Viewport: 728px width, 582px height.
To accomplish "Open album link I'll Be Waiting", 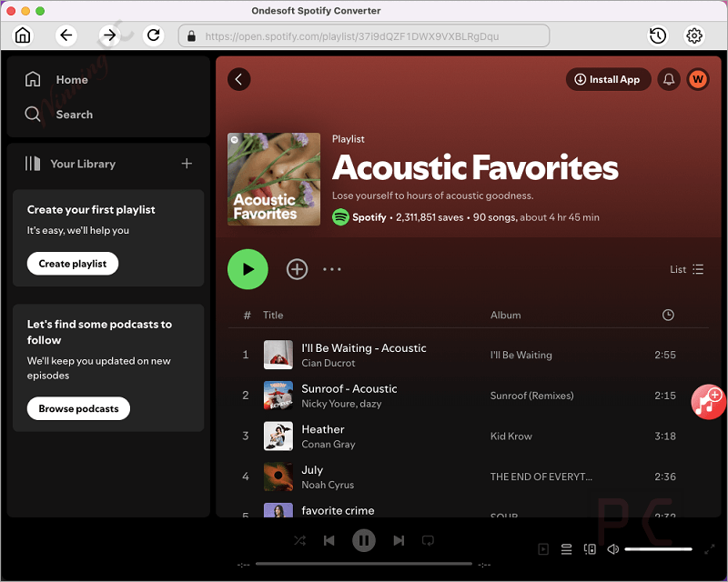I will (521, 355).
